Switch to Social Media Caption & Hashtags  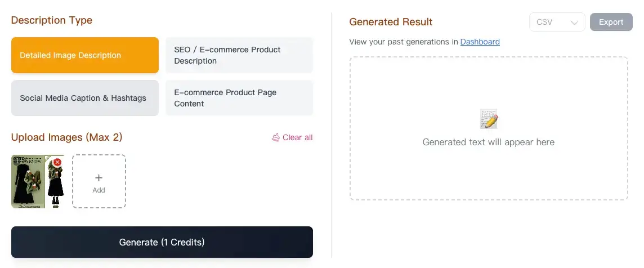click(x=85, y=98)
